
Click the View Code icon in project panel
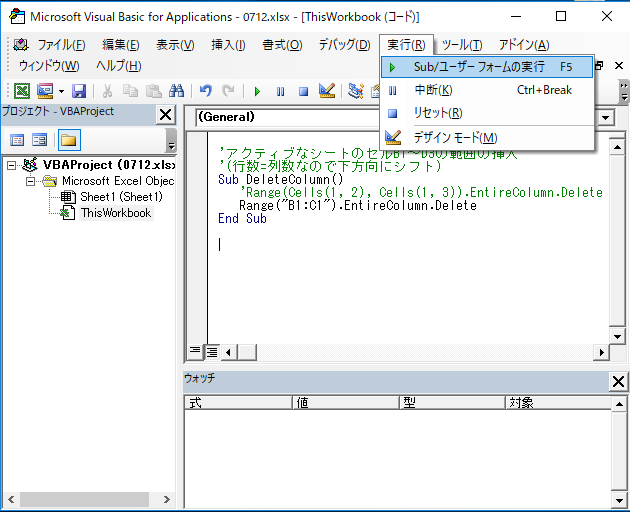(17, 140)
